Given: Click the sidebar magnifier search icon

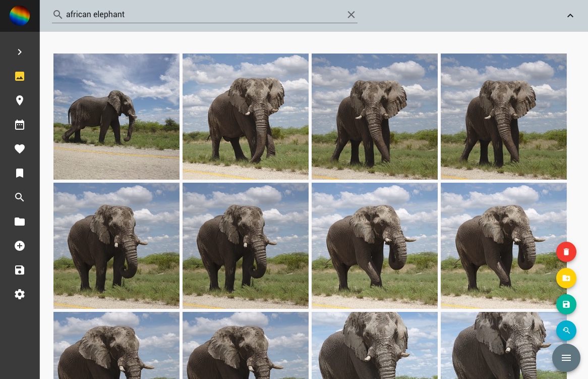Looking at the screenshot, I should 20,197.
